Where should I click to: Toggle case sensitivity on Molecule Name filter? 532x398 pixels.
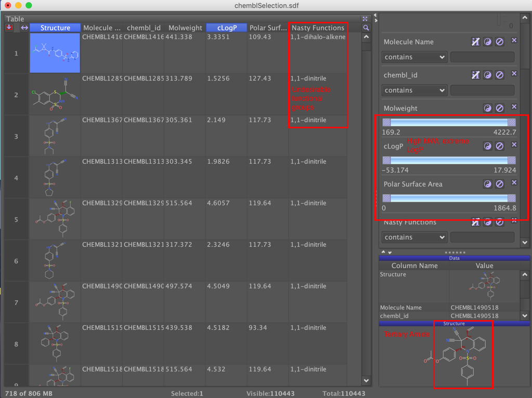475,42
